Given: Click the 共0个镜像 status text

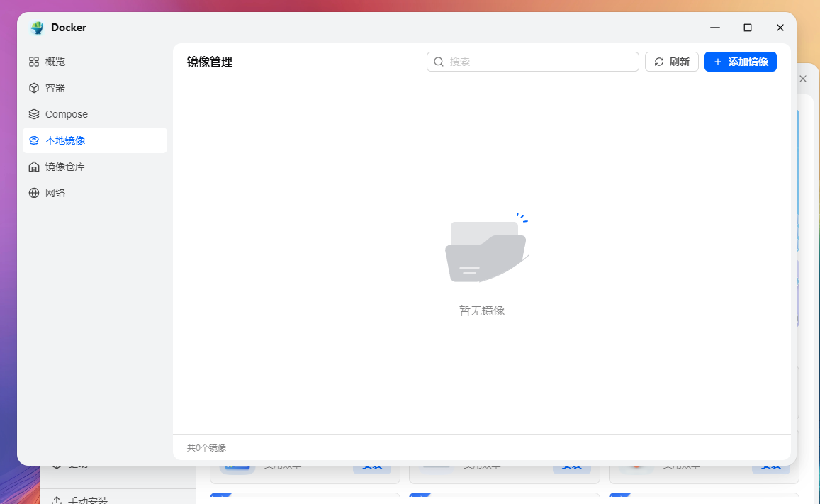Looking at the screenshot, I should click(x=206, y=447).
